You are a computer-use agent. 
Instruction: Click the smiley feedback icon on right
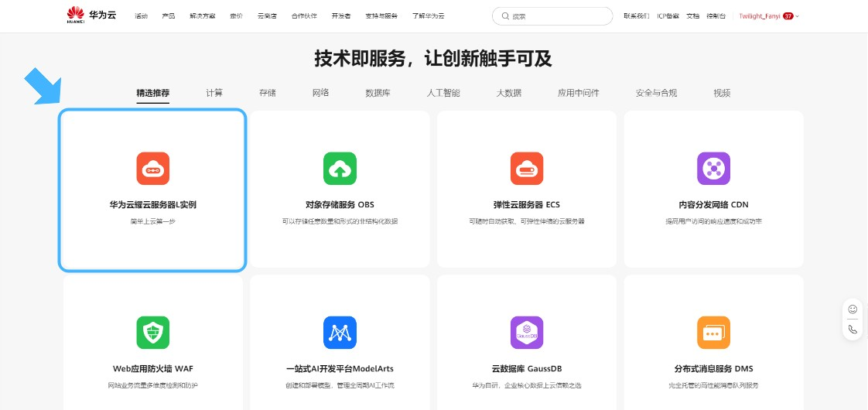tap(853, 309)
